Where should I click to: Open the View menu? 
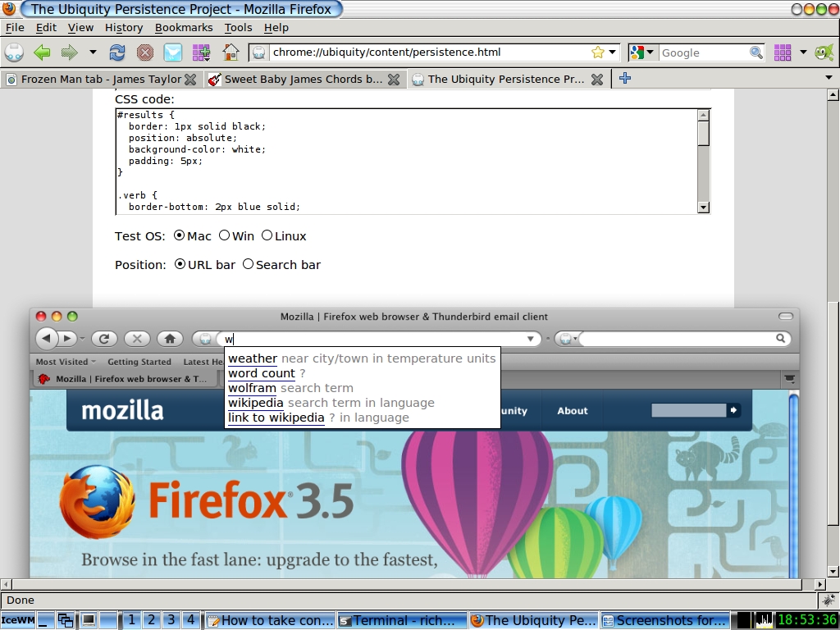[80, 27]
